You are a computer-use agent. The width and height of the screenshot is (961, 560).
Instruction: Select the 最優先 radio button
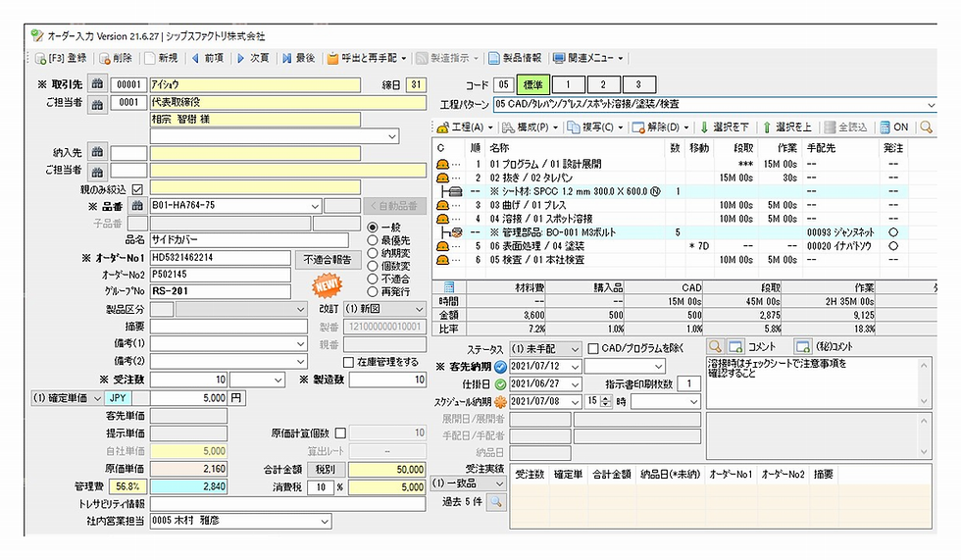pyautogui.click(x=372, y=240)
